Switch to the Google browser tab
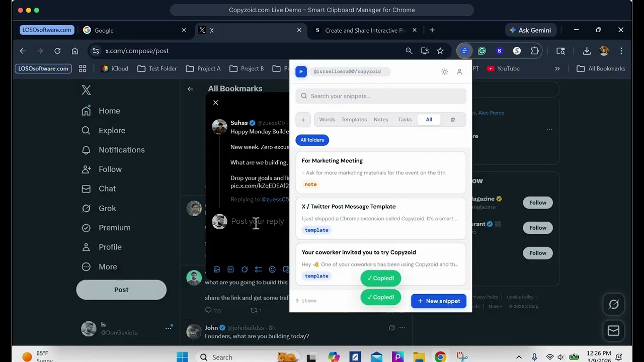 135,30
